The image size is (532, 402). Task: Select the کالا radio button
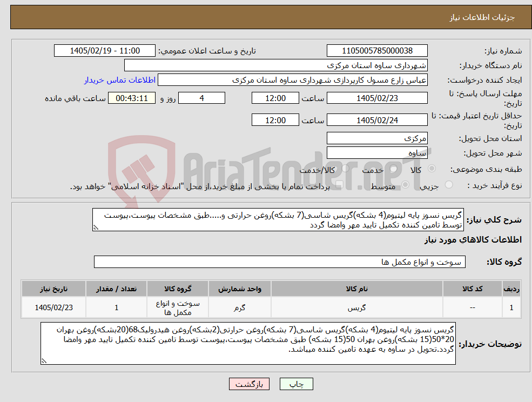click(432, 169)
